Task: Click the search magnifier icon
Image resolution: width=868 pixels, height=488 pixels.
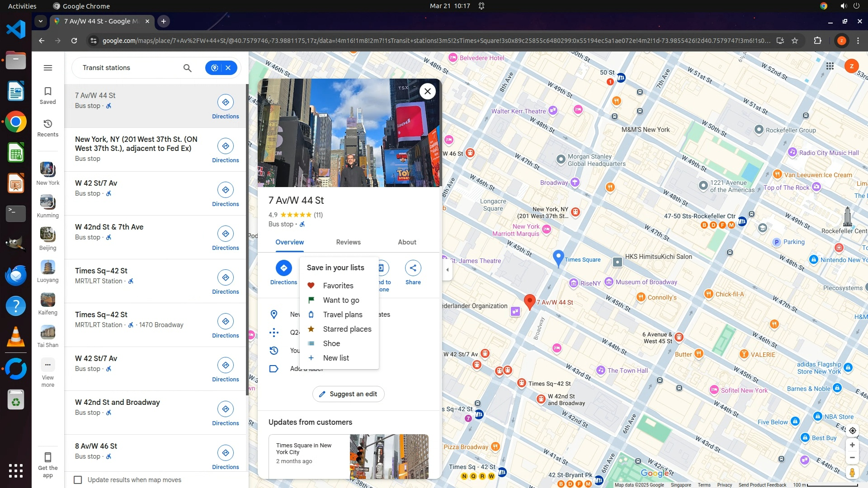Action: [187, 68]
